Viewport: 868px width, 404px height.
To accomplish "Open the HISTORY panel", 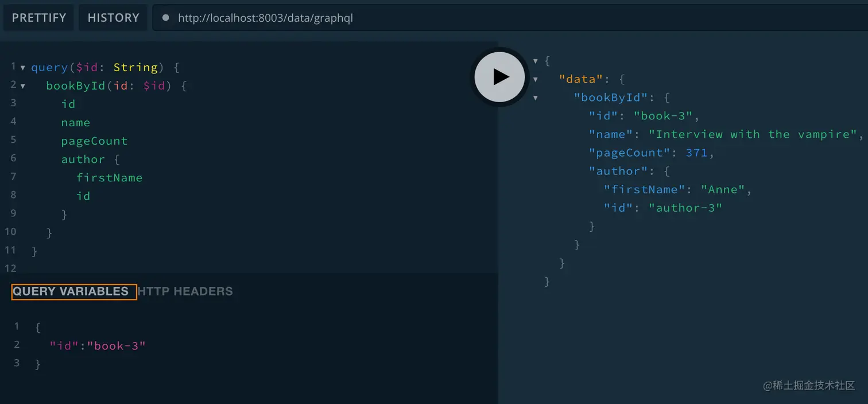I will [x=113, y=18].
